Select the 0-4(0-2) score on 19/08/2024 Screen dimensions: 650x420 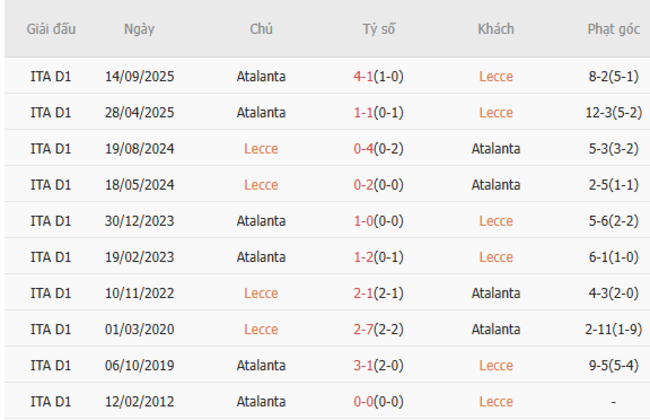[x=378, y=148]
